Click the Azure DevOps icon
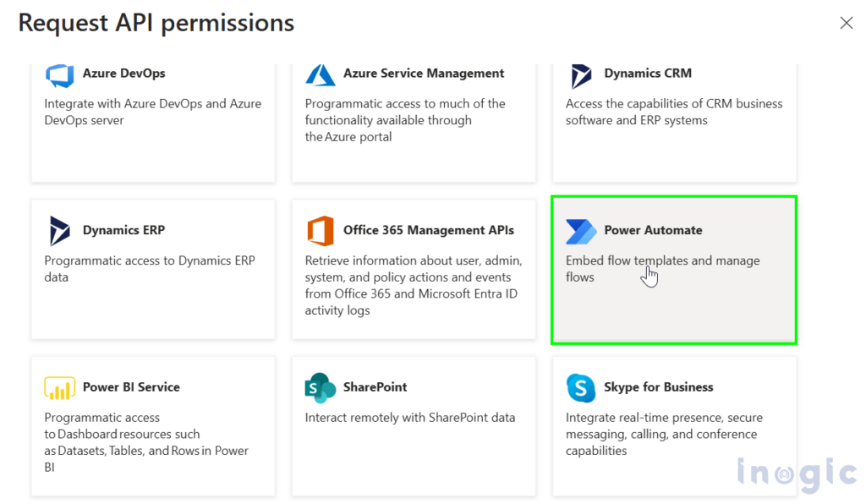 [60, 75]
